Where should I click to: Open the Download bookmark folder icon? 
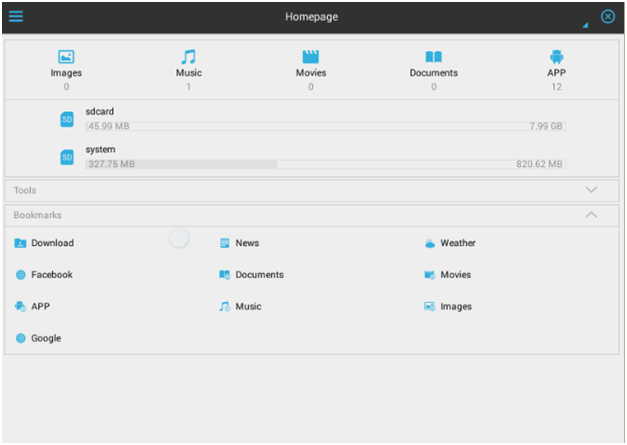[x=20, y=243]
